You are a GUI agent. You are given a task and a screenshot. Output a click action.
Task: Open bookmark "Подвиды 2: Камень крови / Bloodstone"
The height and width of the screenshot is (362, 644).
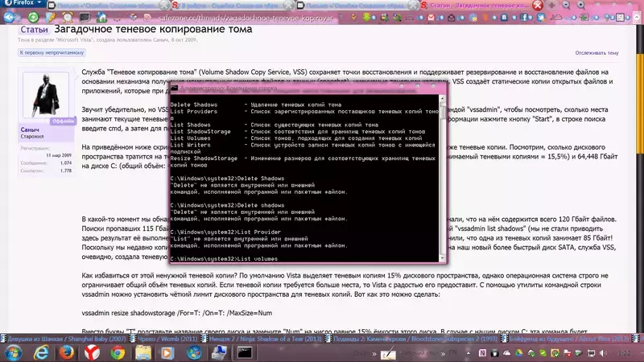[x=411, y=339]
